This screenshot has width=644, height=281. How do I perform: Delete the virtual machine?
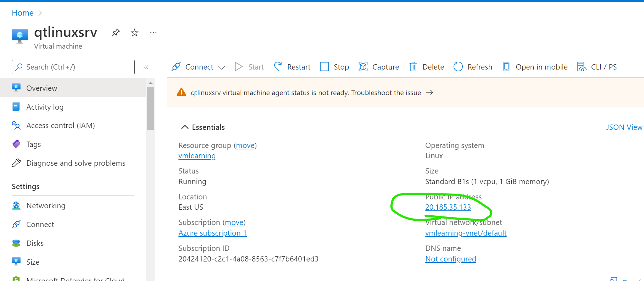point(427,67)
